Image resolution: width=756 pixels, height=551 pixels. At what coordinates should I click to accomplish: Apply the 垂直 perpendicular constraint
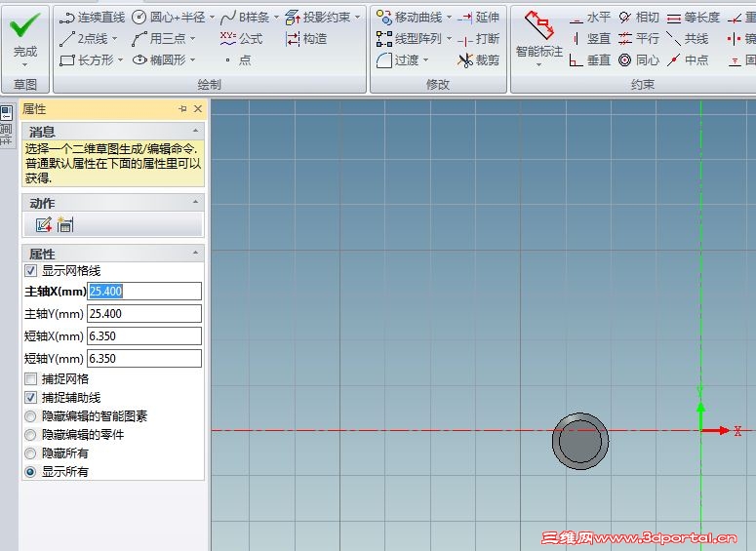pos(589,59)
